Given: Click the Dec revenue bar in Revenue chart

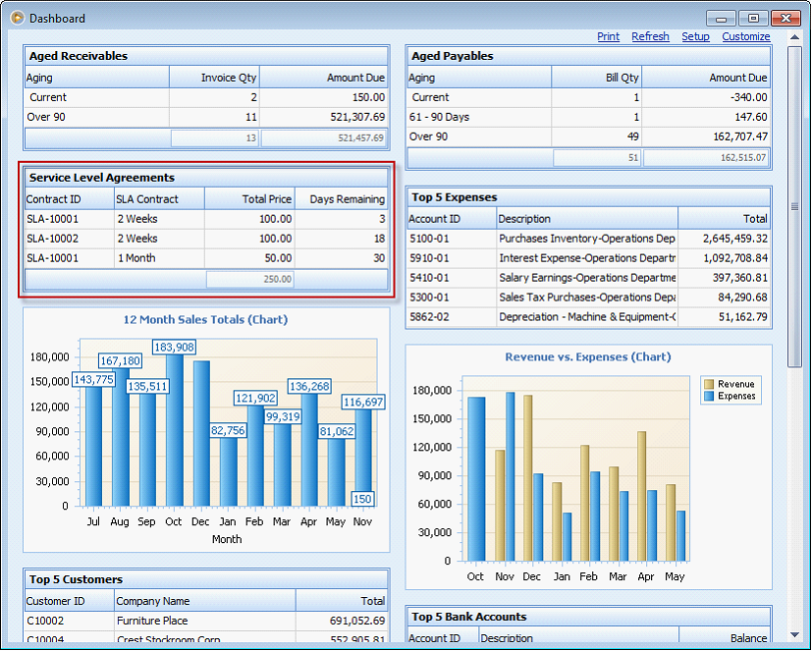Looking at the screenshot, I should 528,478.
